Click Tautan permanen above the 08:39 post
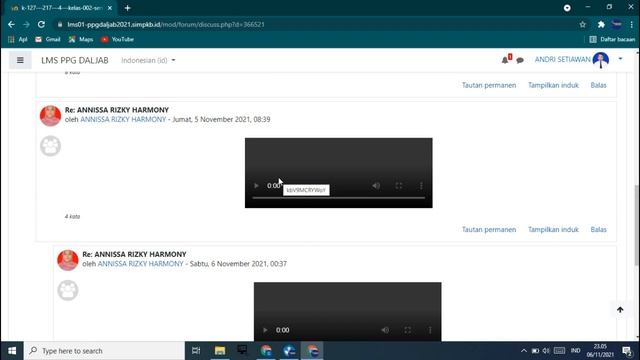640x360 pixels. point(489,85)
